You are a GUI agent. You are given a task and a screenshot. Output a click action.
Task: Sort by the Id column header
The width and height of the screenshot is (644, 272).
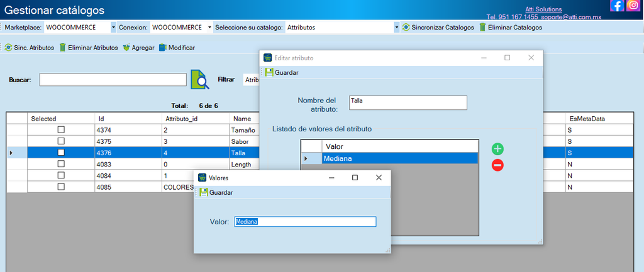pos(128,119)
